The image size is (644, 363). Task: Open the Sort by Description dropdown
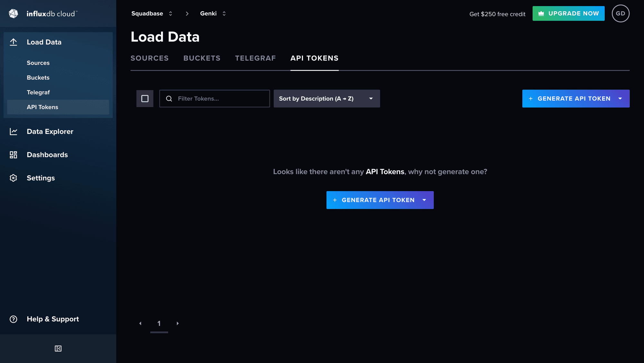pos(327,98)
